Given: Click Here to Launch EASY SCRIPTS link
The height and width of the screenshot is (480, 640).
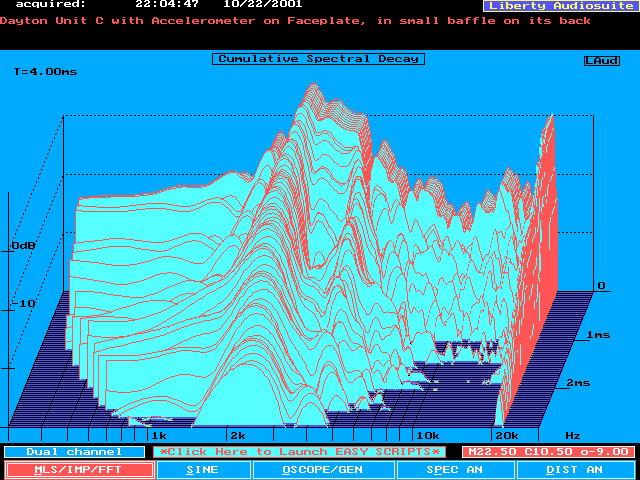Looking at the screenshot, I should coord(300,452).
